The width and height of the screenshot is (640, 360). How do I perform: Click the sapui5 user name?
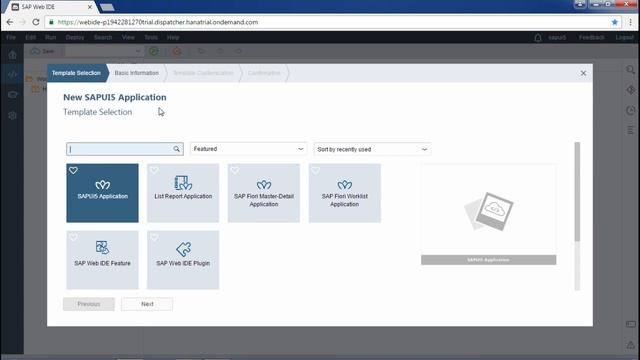pos(557,38)
